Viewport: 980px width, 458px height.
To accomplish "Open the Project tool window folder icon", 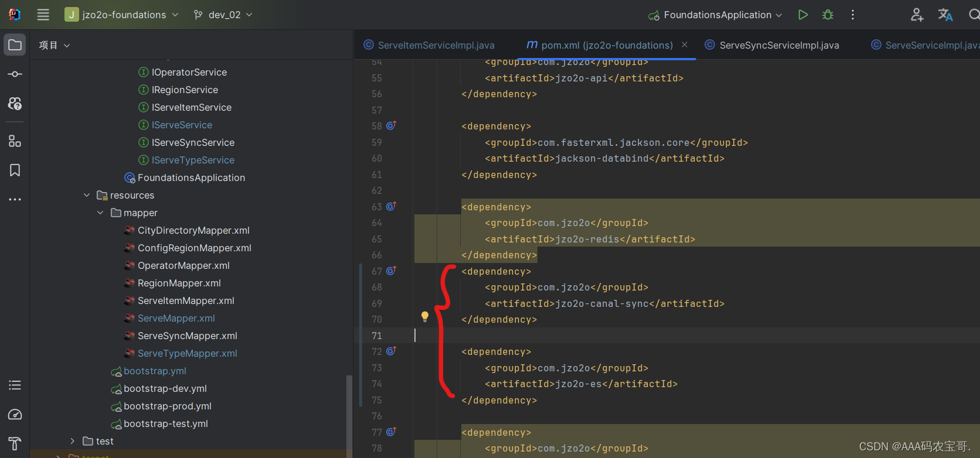I will [x=15, y=45].
